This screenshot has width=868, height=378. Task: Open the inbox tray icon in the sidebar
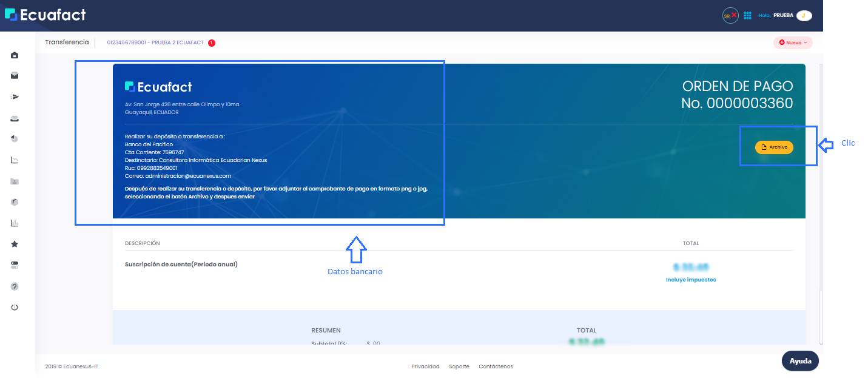tap(15, 118)
